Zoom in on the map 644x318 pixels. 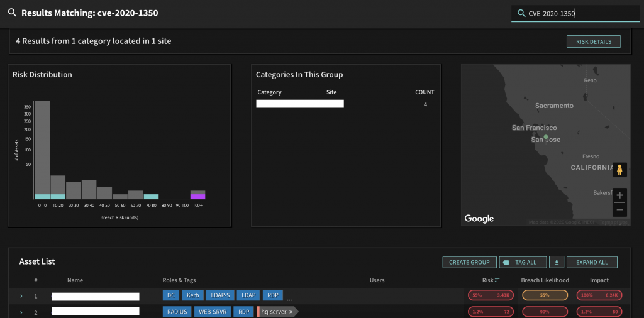point(619,195)
